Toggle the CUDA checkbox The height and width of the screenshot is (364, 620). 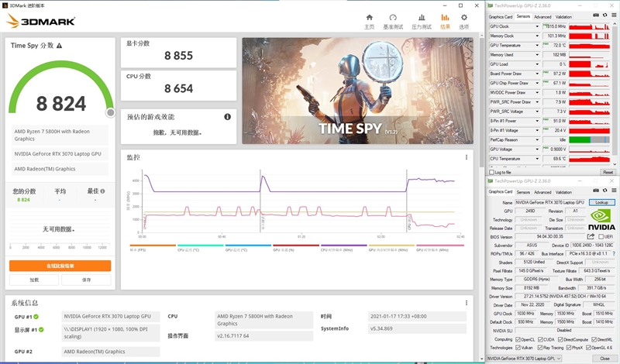[x=540, y=339]
